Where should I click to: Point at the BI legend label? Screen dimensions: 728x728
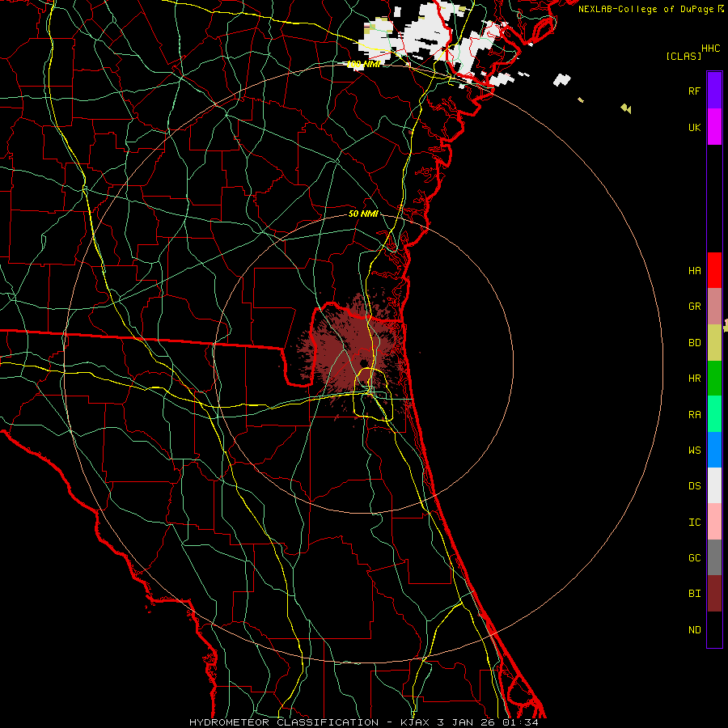694,594
